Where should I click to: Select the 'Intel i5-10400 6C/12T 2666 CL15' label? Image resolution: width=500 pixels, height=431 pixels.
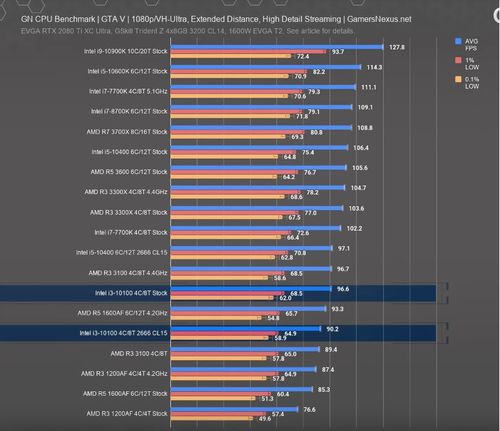click(121, 252)
